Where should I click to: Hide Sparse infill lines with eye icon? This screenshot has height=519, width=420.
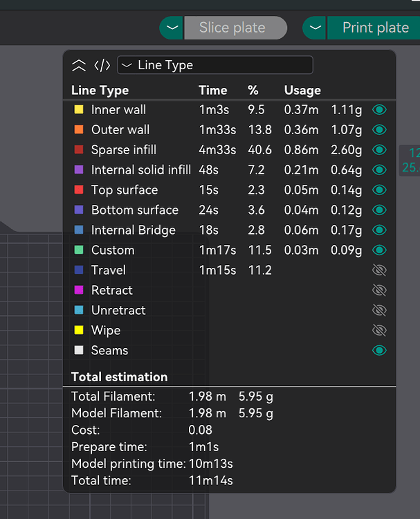(379, 149)
